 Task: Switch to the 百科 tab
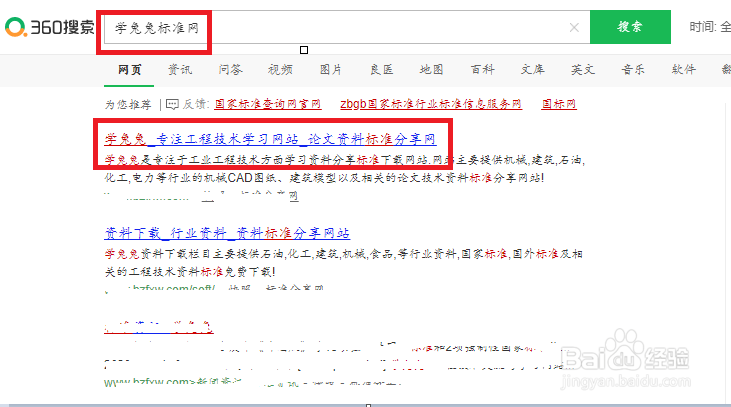tap(482, 70)
